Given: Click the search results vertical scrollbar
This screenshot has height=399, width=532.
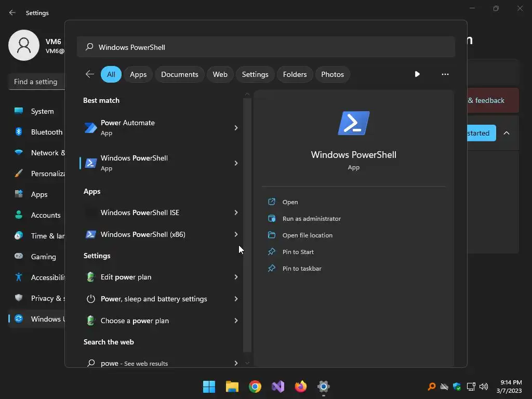Looking at the screenshot, I should pyautogui.click(x=247, y=225).
